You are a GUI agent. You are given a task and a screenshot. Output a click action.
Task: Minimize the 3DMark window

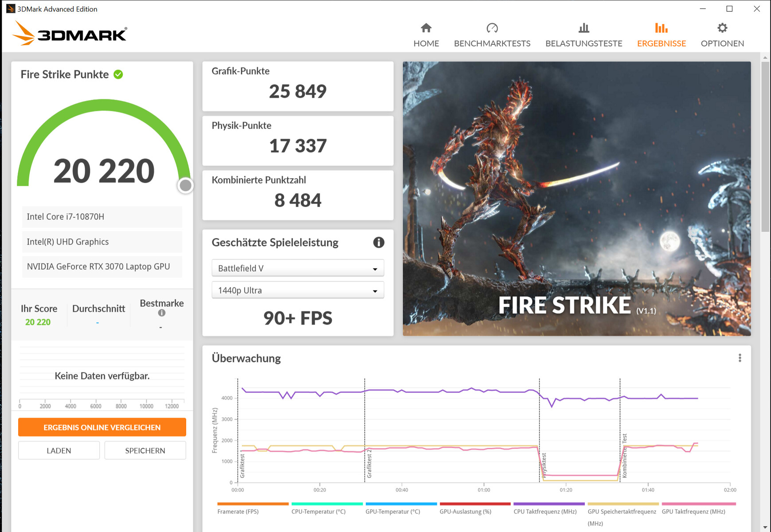click(703, 9)
